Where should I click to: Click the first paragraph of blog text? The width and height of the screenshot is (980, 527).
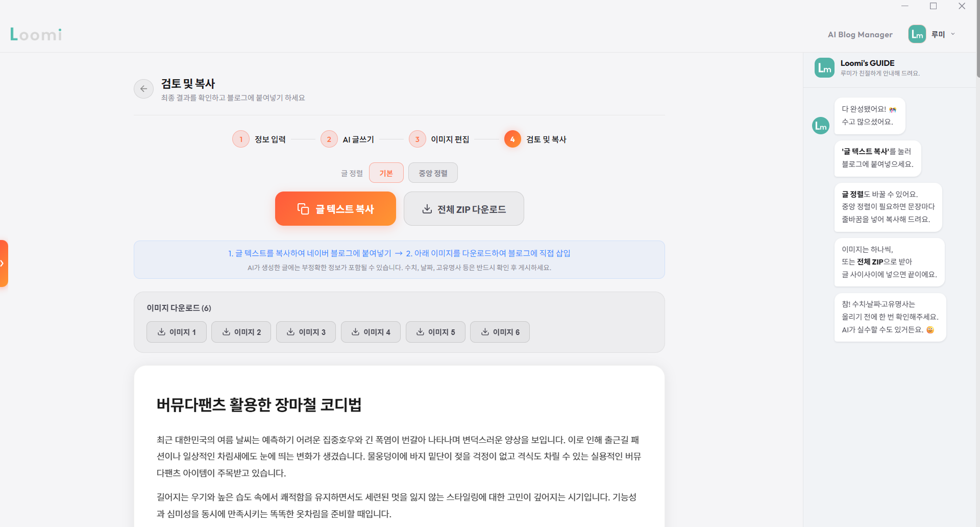399,456
